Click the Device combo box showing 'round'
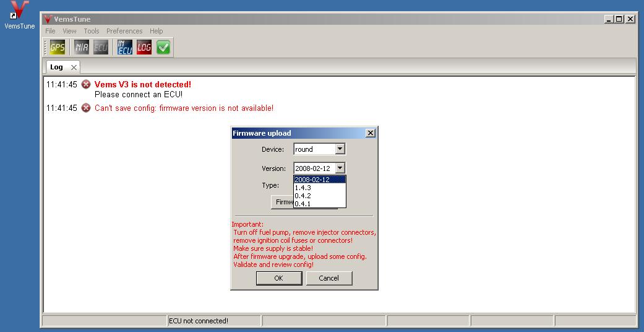 coord(320,149)
